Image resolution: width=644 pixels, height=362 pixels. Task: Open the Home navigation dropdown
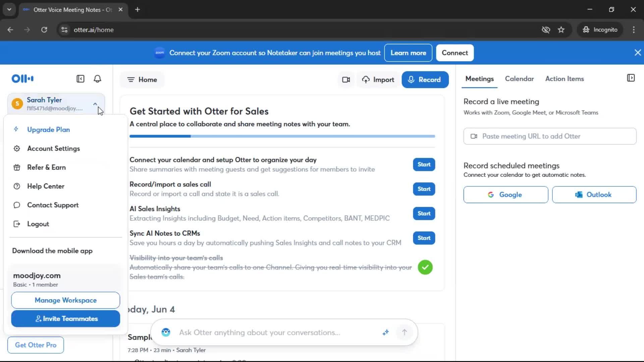pyautogui.click(x=142, y=80)
